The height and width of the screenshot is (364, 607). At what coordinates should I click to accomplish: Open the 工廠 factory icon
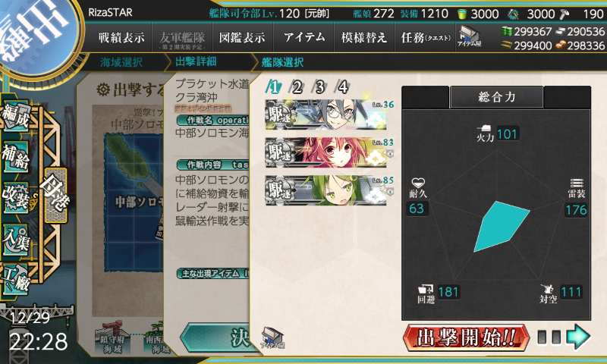[15, 279]
